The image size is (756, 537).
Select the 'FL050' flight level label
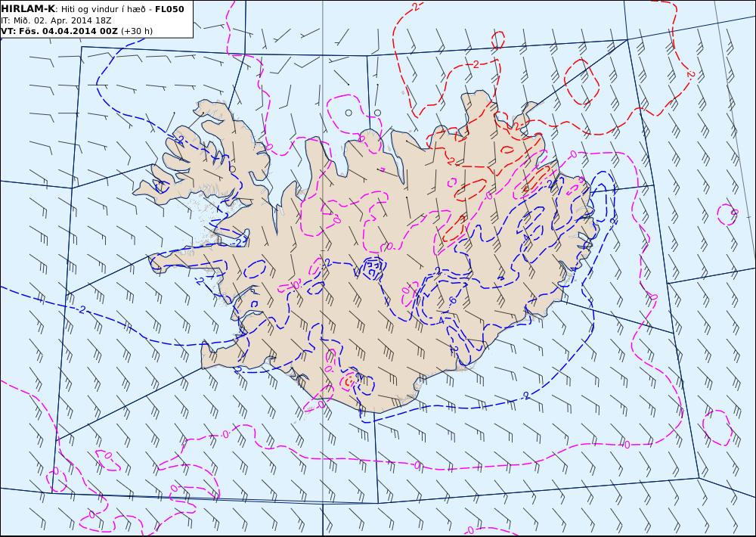click(x=169, y=9)
